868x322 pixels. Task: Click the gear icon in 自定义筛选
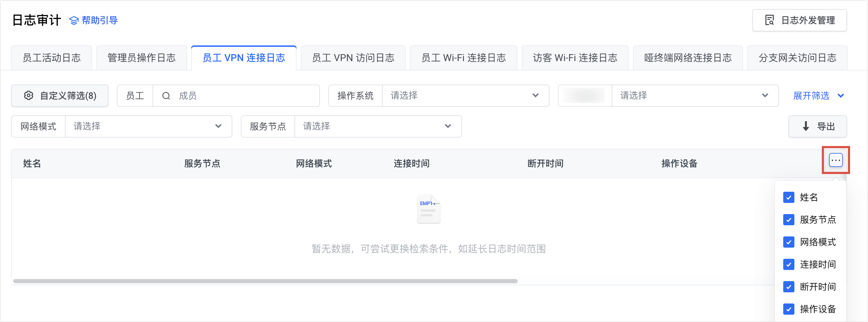[29, 95]
